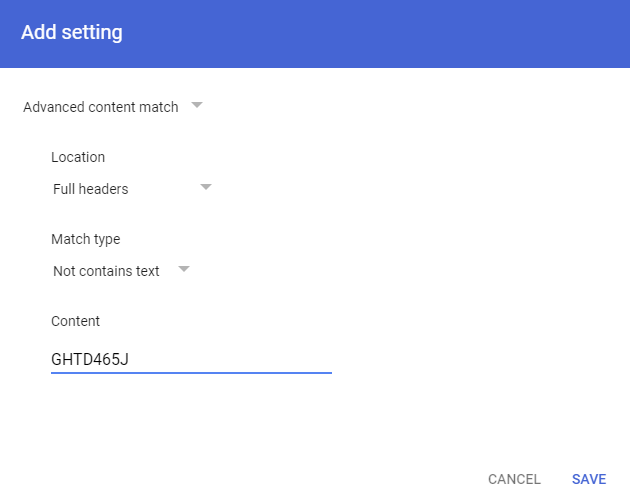630x501 pixels.
Task: Select the Full headers text
Action: pos(91,189)
